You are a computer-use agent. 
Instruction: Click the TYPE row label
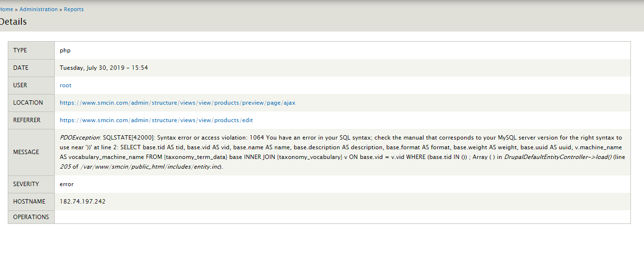coord(20,50)
